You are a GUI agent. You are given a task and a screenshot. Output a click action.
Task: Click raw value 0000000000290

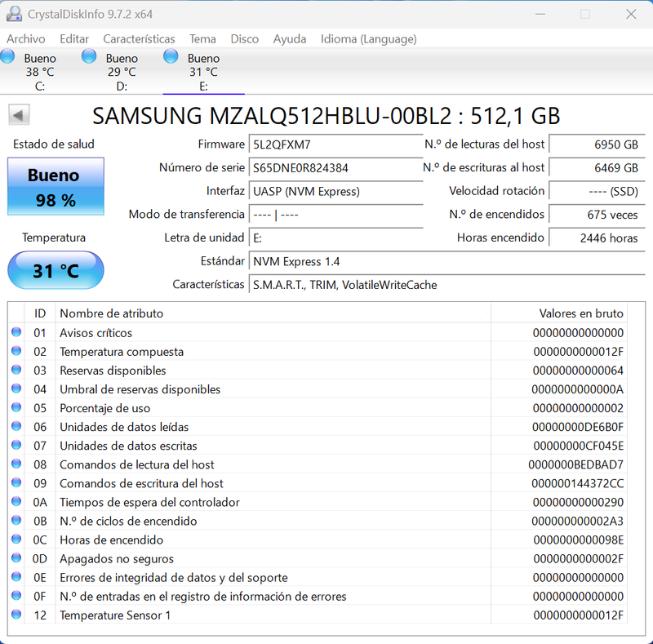(578, 502)
